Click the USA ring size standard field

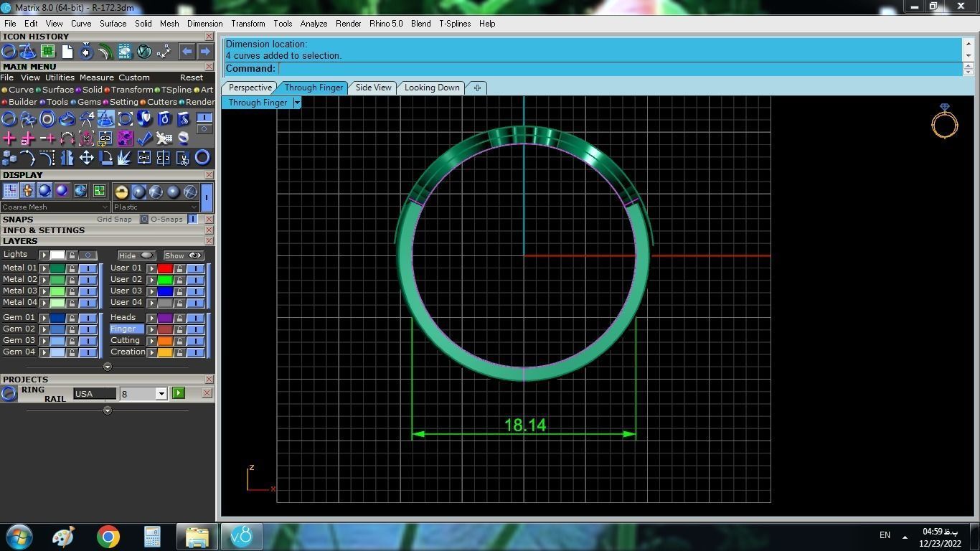(94, 393)
